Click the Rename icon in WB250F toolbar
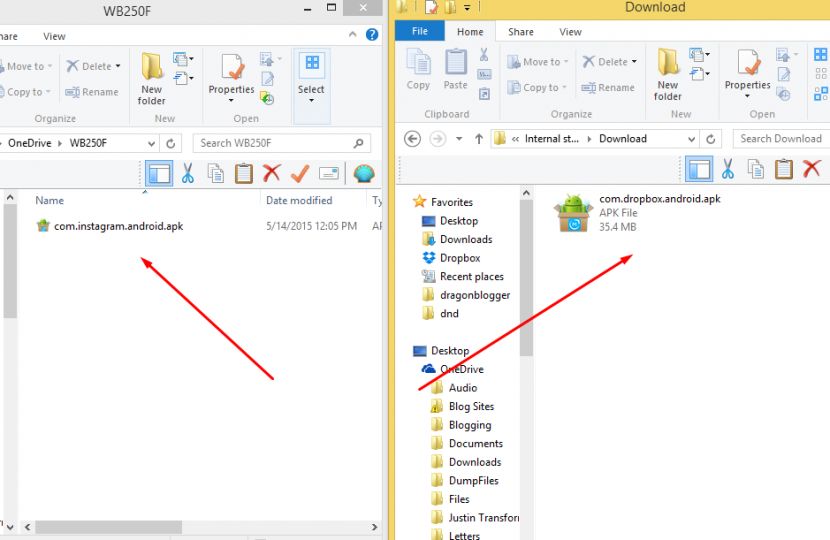The image size is (830, 540). coord(329,173)
